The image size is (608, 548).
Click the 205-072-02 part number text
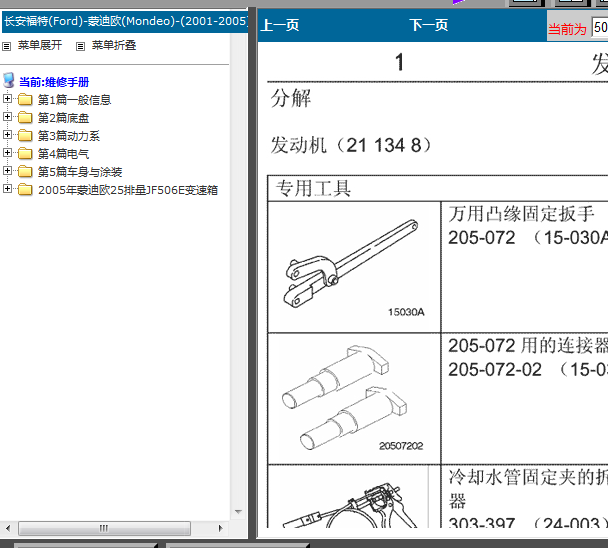click(495, 370)
